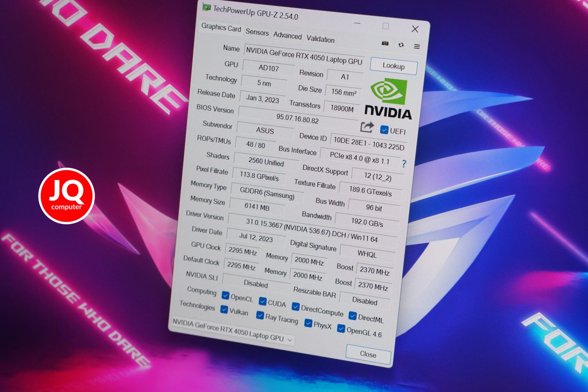Click the BIOS export share icon
Viewport: 588px width, 392px height.
[367, 127]
